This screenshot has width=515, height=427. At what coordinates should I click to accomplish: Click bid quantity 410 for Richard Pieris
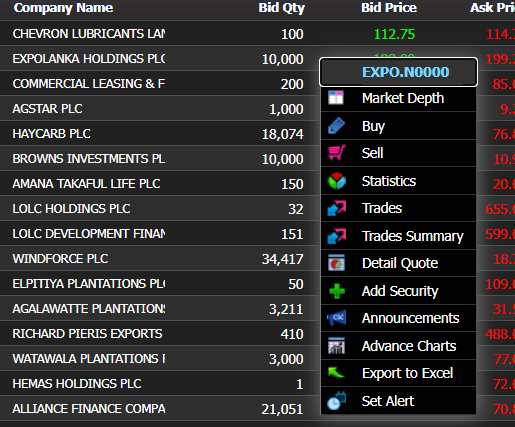(292, 334)
